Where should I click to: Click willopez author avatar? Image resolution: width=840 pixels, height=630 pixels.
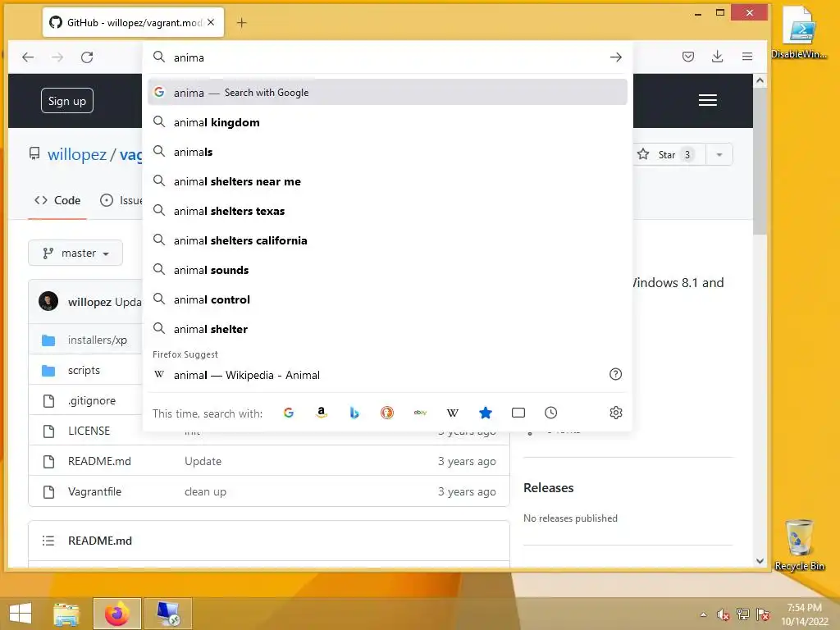48,301
